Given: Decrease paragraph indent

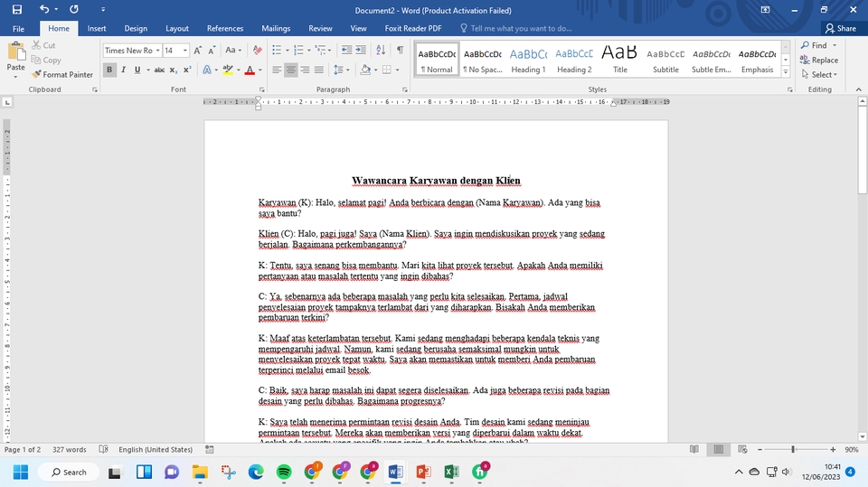Looking at the screenshot, I should (346, 51).
